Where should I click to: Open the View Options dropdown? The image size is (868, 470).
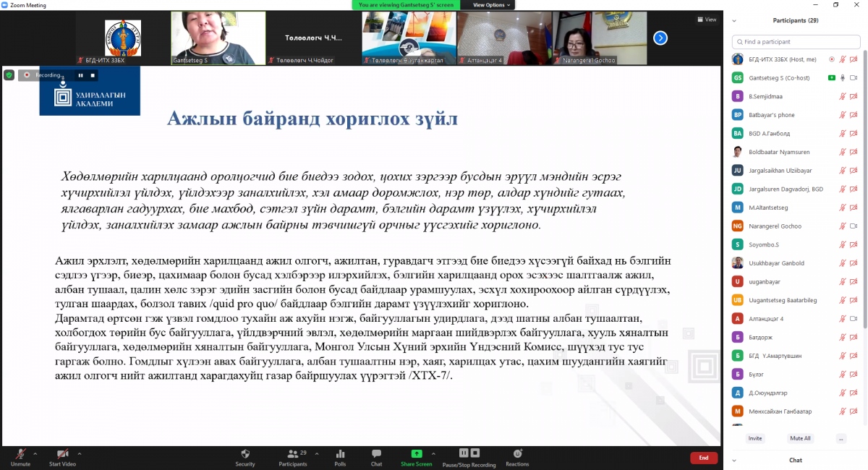(491, 5)
